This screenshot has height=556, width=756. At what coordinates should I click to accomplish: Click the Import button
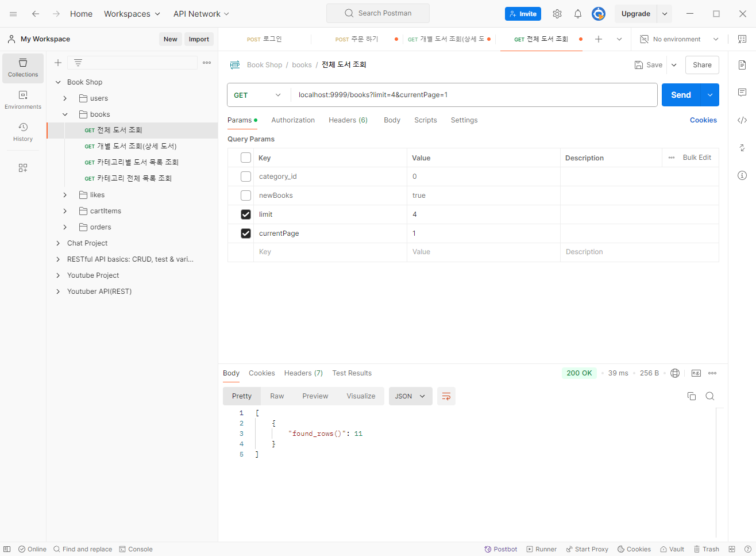click(199, 39)
